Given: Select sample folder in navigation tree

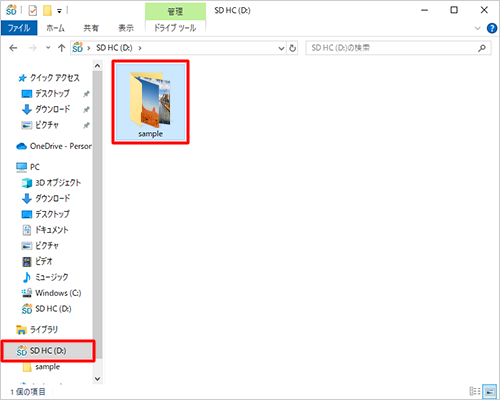Looking at the screenshot, I should click(x=48, y=367).
